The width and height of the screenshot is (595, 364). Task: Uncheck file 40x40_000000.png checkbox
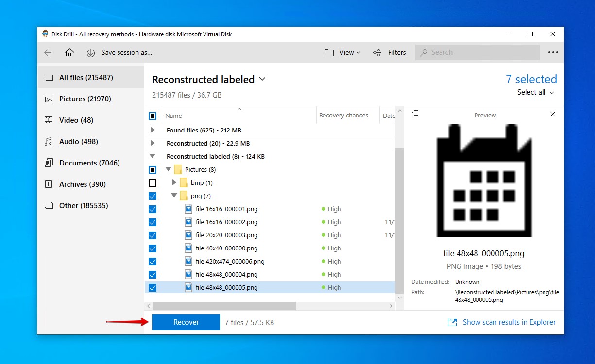[x=153, y=248]
